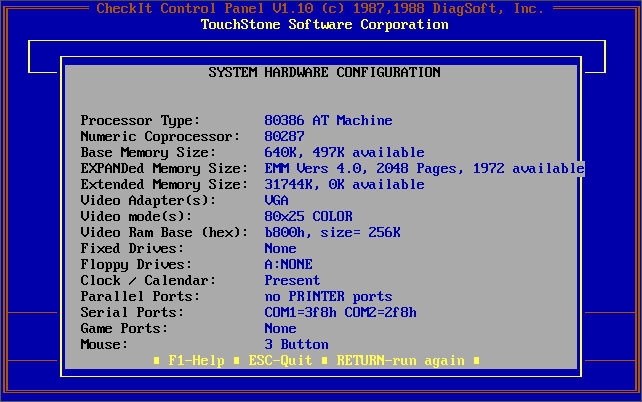Click the EXPANDed Memory Size label
This screenshot has height=402, width=642.
164,169
